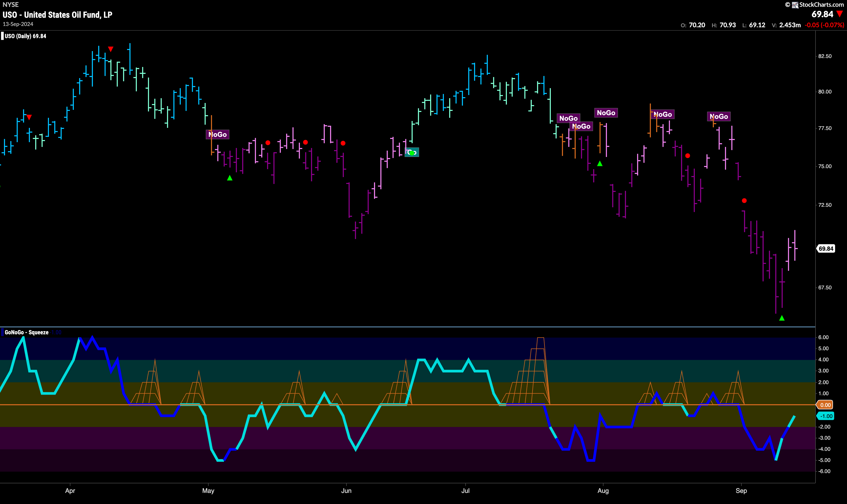The height and width of the screenshot is (504, 847).
Task: Click the green triangle marker below September low
Action: 782,318
